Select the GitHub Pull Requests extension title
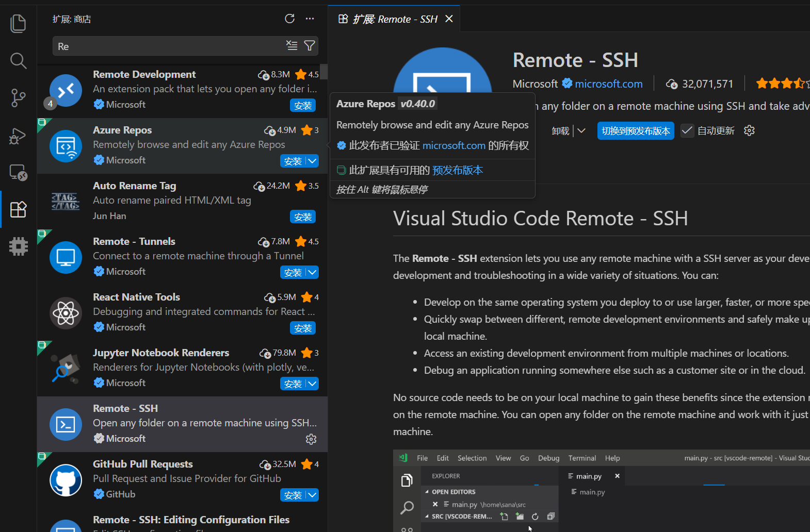Screen dimensions: 810x532 pos(143,464)
